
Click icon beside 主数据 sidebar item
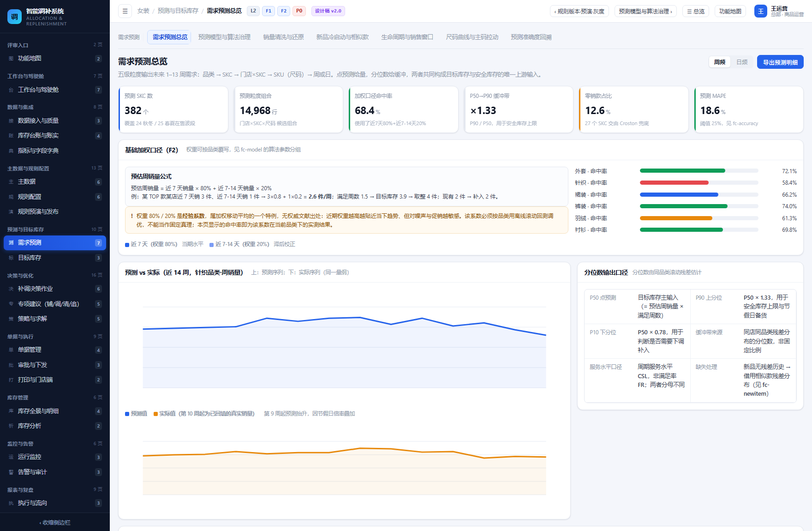pos(11,182)
